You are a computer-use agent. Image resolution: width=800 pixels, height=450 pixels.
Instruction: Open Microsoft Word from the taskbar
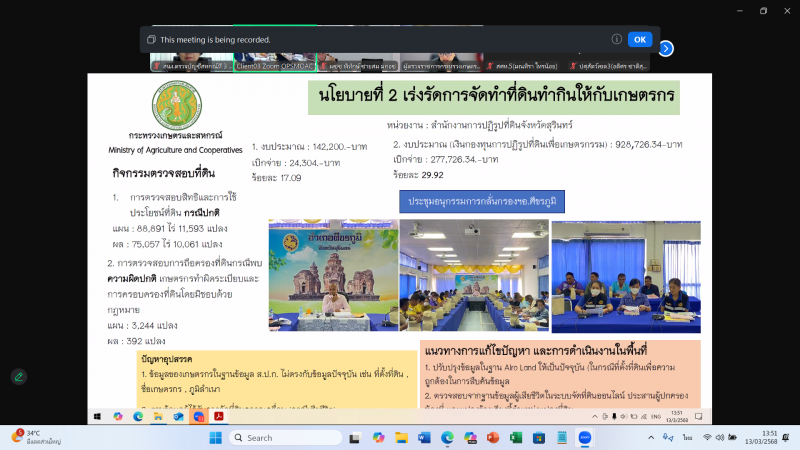[424, 438]
